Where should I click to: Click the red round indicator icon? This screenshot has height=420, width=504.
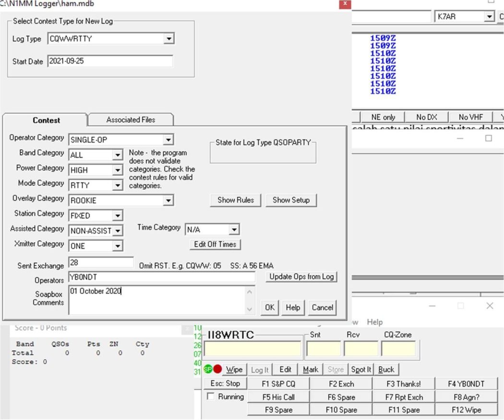(x=217, y=369)
